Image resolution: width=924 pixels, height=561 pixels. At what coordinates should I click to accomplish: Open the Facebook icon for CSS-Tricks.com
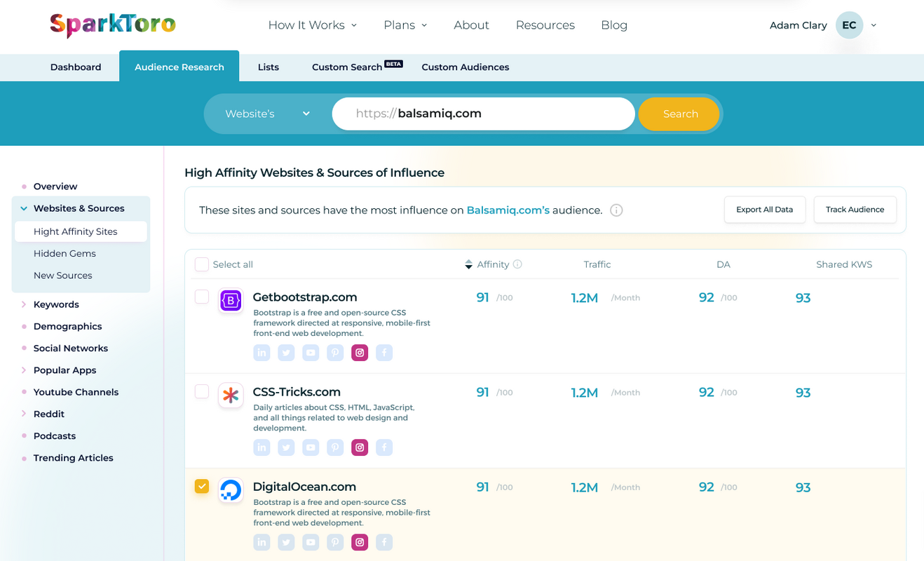pos(384,447)
